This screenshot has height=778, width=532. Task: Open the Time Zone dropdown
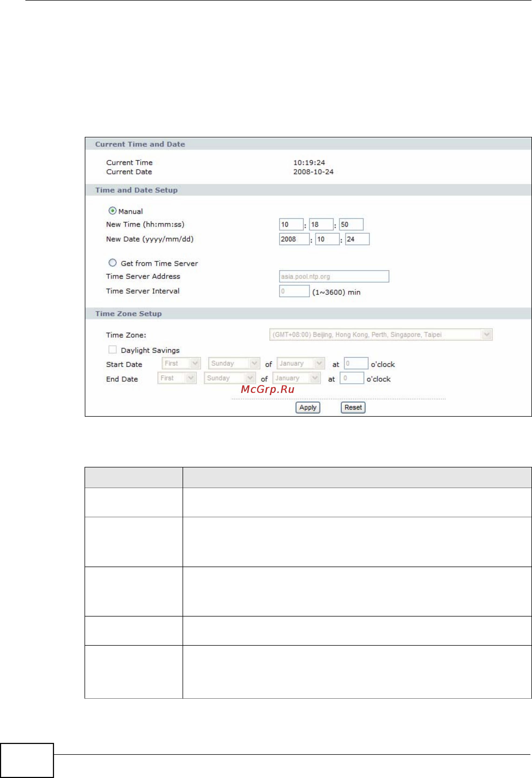pos(381,334)
